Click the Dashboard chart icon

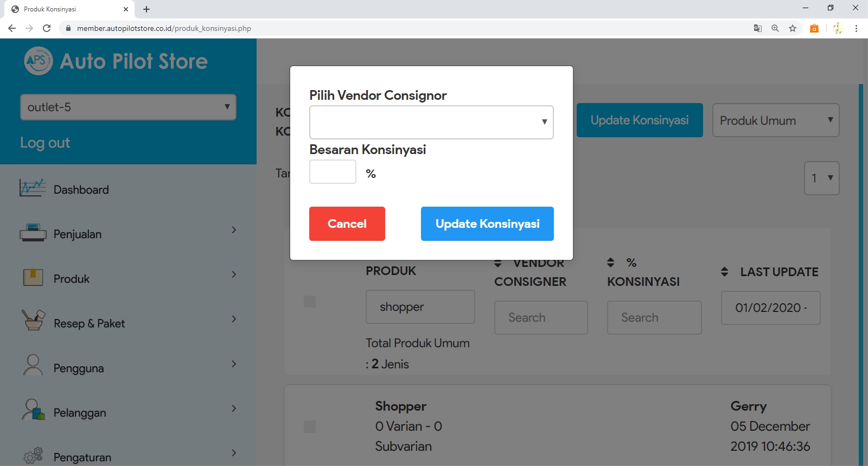[33, 188]
